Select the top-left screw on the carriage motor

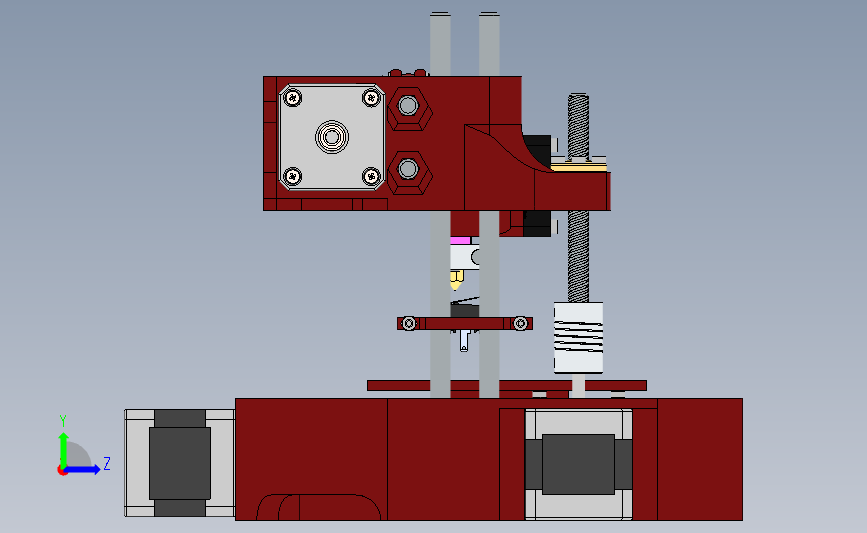coord(293,98)
